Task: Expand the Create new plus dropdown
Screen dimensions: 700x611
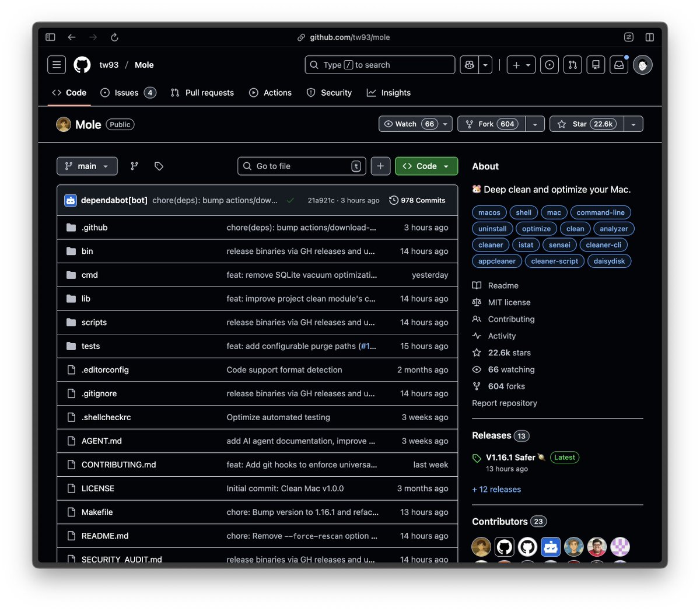Action: click(521, 65)
